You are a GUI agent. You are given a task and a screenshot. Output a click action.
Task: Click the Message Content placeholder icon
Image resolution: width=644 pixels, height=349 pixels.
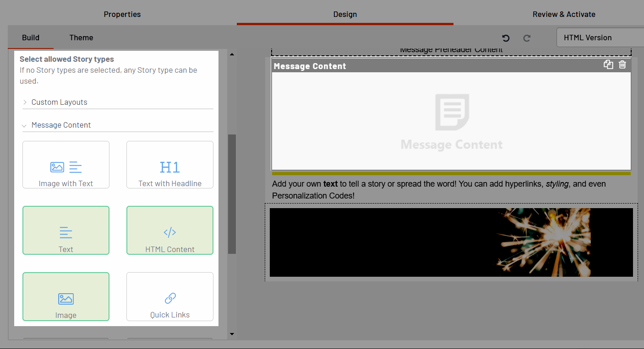452,113
